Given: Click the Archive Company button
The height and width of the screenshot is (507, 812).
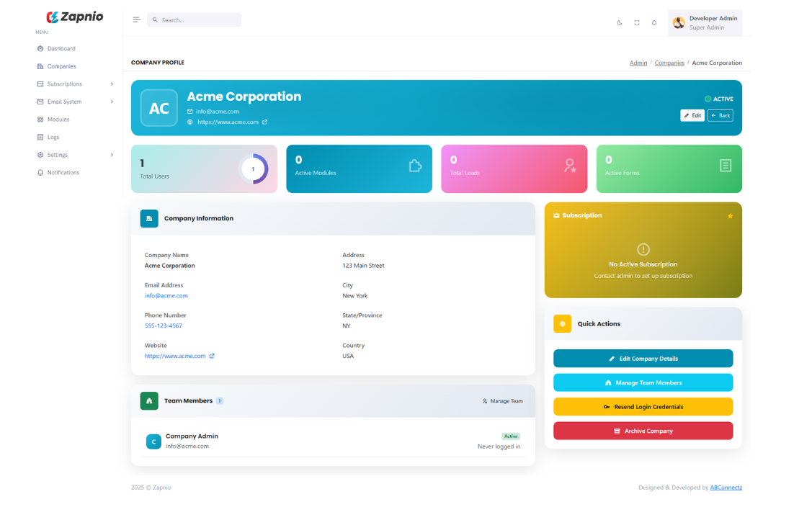Looking at the screenshot, I should coord(643,431).
